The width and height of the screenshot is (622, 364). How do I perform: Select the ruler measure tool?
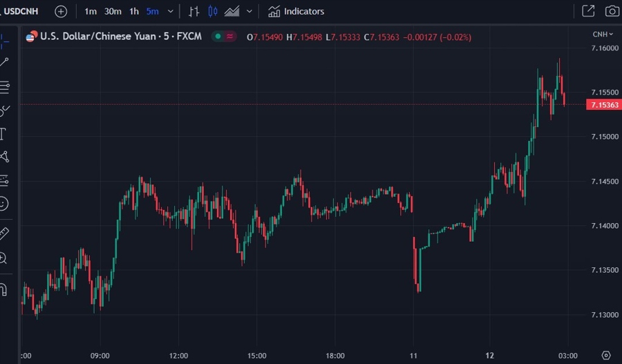(4, 233)
